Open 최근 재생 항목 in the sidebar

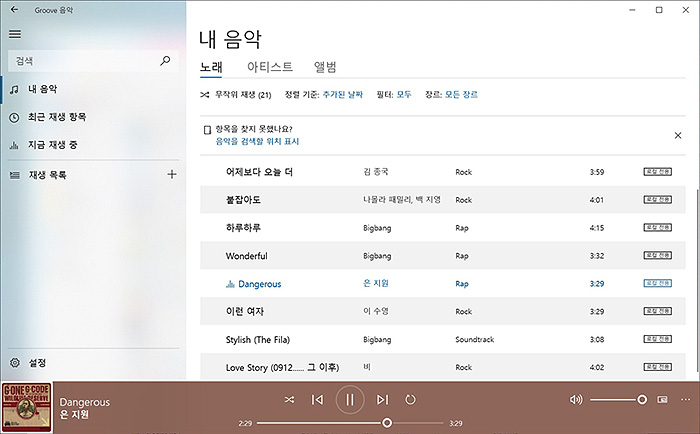94,117
